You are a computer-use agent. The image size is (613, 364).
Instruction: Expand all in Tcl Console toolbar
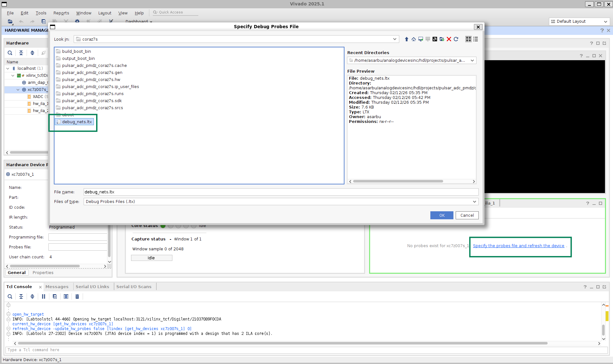pyautogui.click(x=32, y=296)
